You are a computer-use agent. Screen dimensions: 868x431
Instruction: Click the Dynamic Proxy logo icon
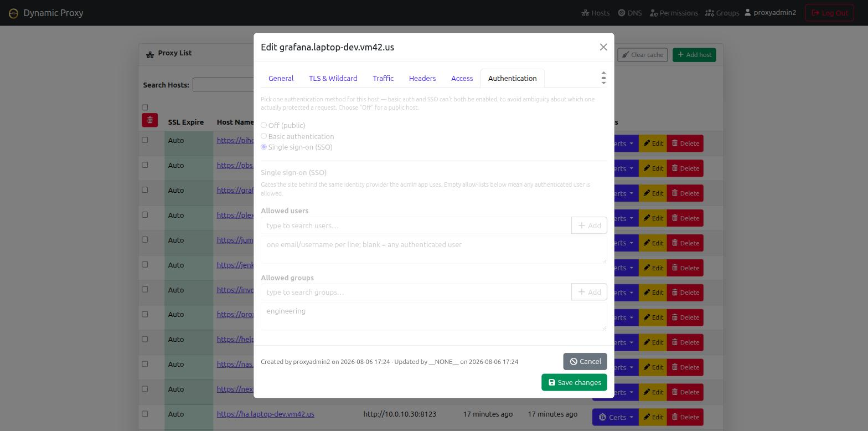click(13, 13)
